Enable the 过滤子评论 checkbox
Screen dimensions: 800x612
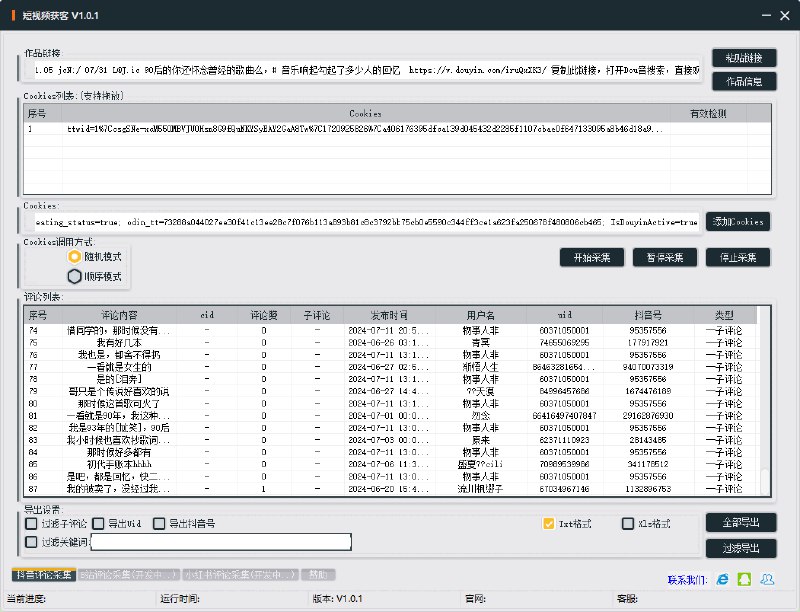click(x=32, y=523)
